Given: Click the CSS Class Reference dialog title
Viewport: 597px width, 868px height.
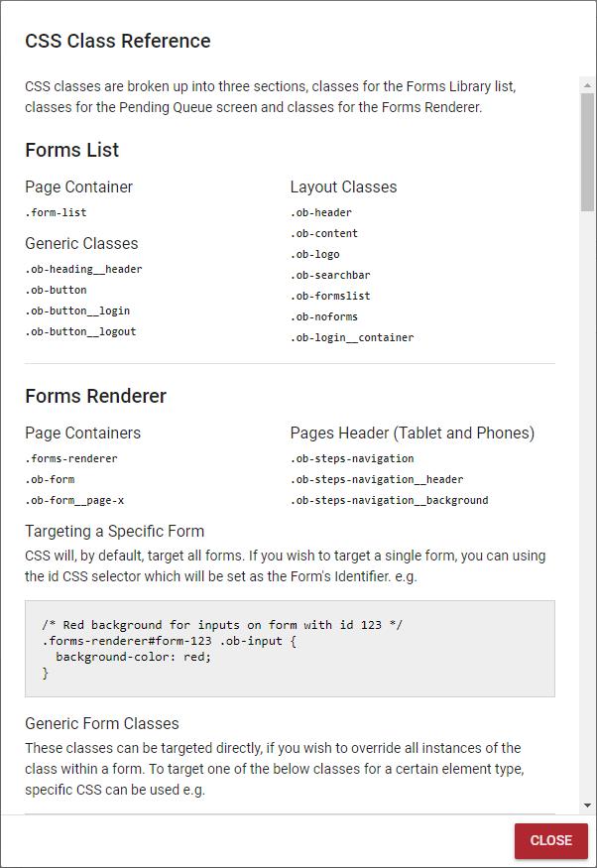Looking at the screenshot, I should [118, 41].
